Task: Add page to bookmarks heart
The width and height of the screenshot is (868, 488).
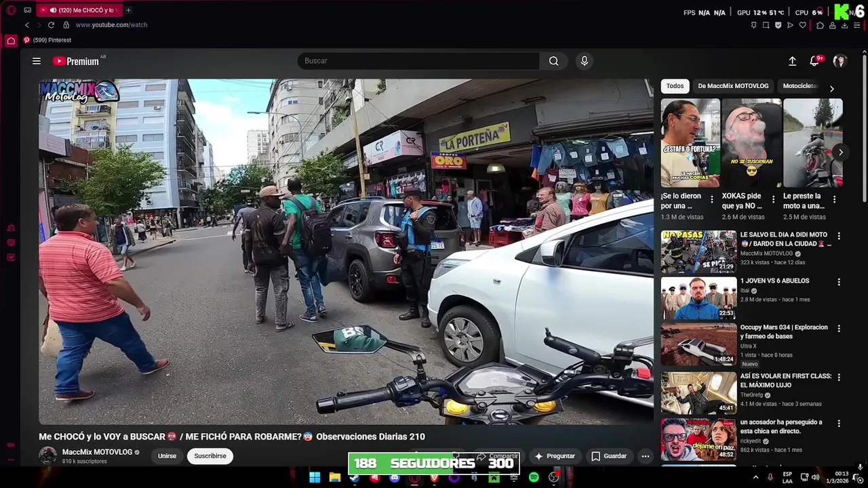Action: click(802, 25)
